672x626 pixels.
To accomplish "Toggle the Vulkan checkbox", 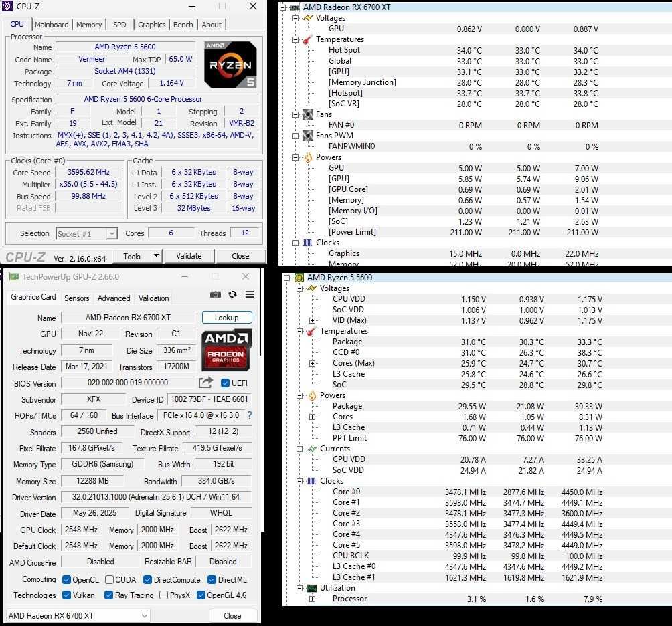I will point(66,595).
